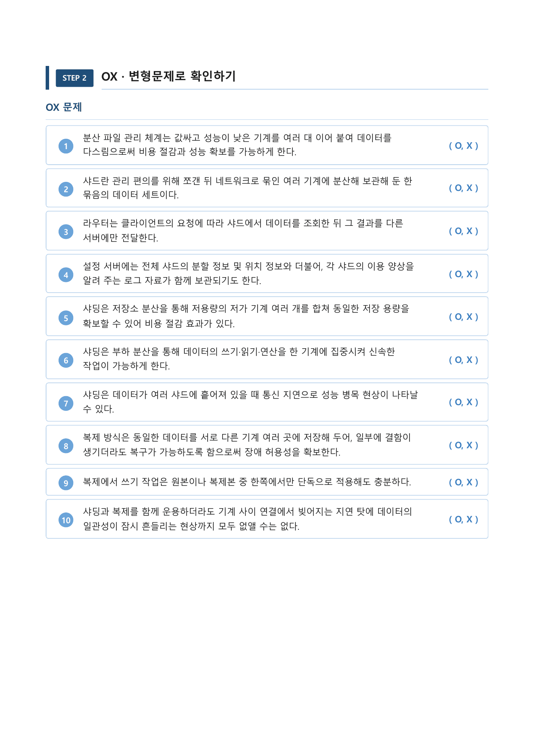
Task: Click the STEP 2 badge
Action: pos(75,78)
